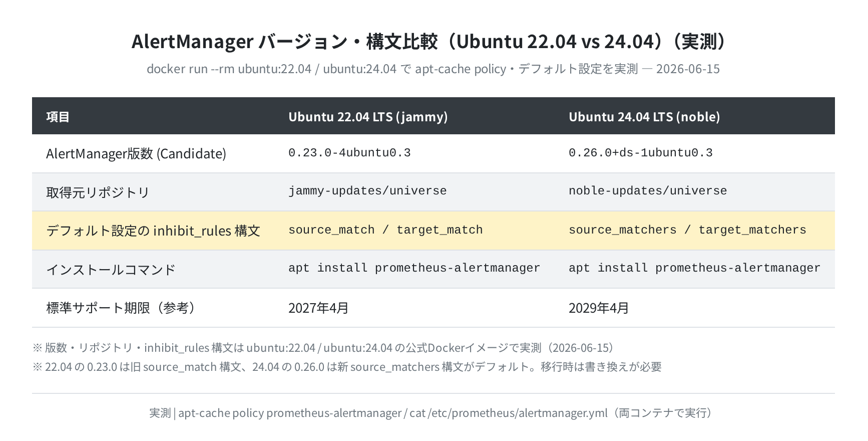This screenshot has height=441, width=868.
Task: Select the 'インストールコマンド' row label
Action: [x=111, y=269]
